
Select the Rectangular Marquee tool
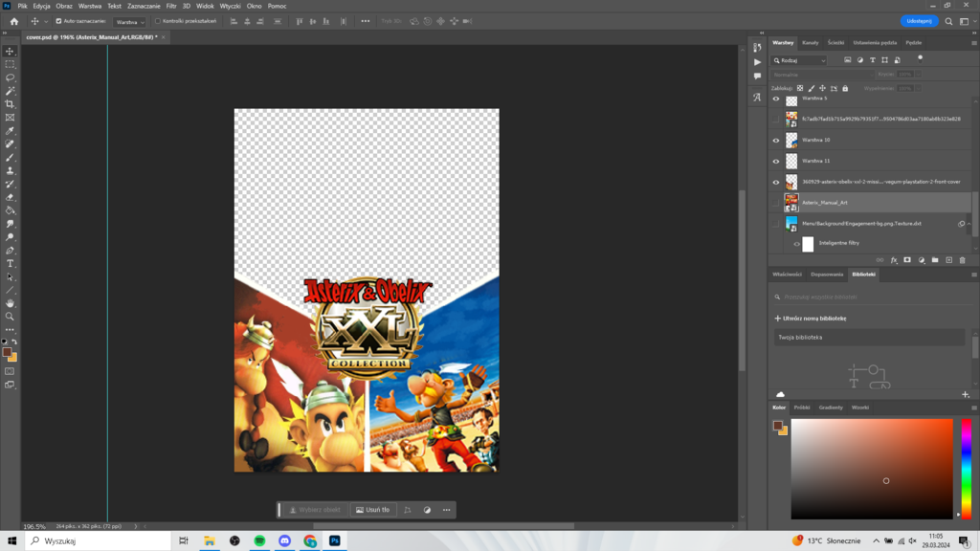[10, 64]
